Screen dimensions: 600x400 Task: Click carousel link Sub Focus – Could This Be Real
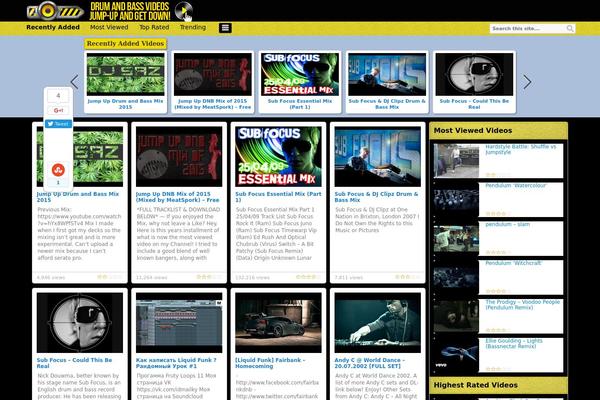pyautogui.click(x=474, y=104)
